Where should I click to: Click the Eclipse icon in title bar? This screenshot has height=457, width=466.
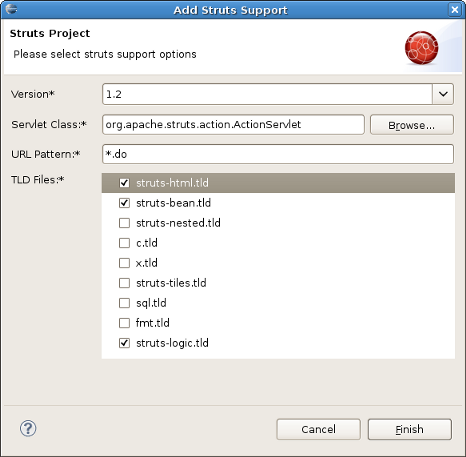[11, 9]
